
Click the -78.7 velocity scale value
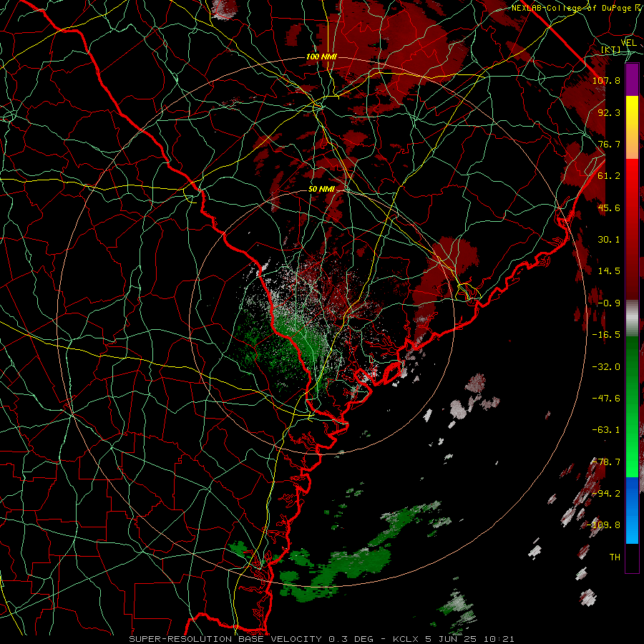click(606, 462)
